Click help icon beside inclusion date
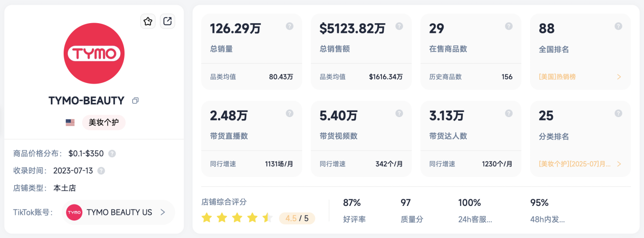This screenshot has width=644, height=238. tap(101, 171)
